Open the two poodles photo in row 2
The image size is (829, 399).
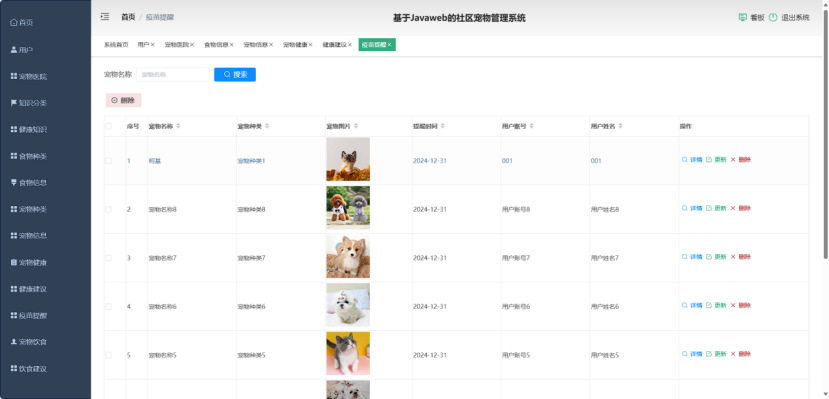click(348, 208)
